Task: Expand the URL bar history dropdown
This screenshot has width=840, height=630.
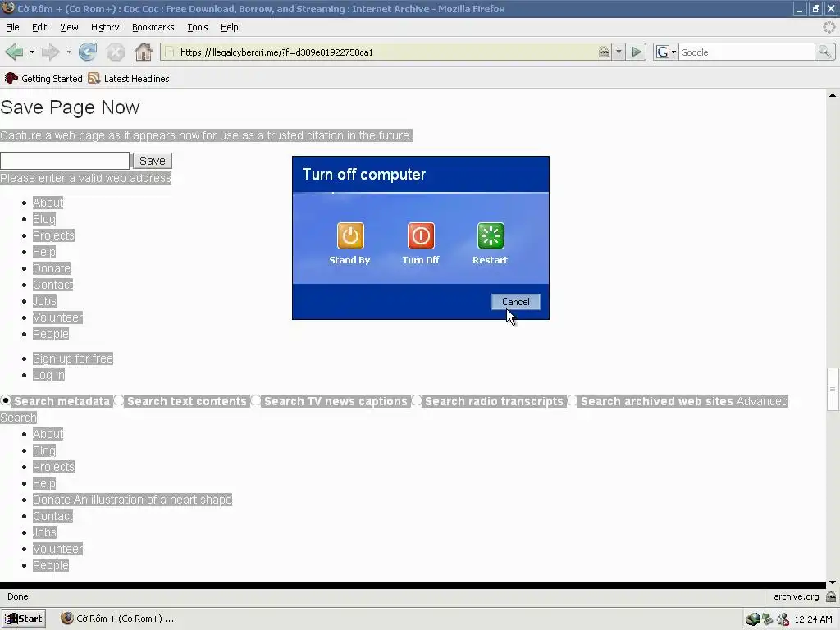Action: [619, 52]
